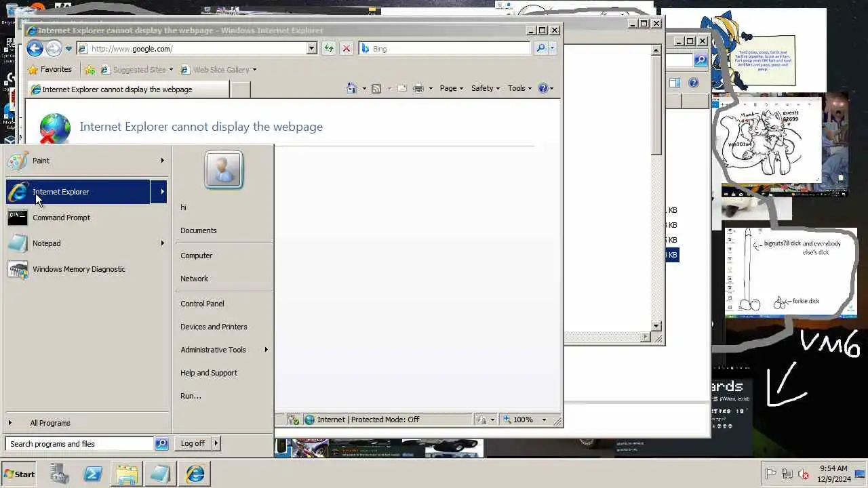Open Help and Support
868x488 pixels.
pos(223,373)
